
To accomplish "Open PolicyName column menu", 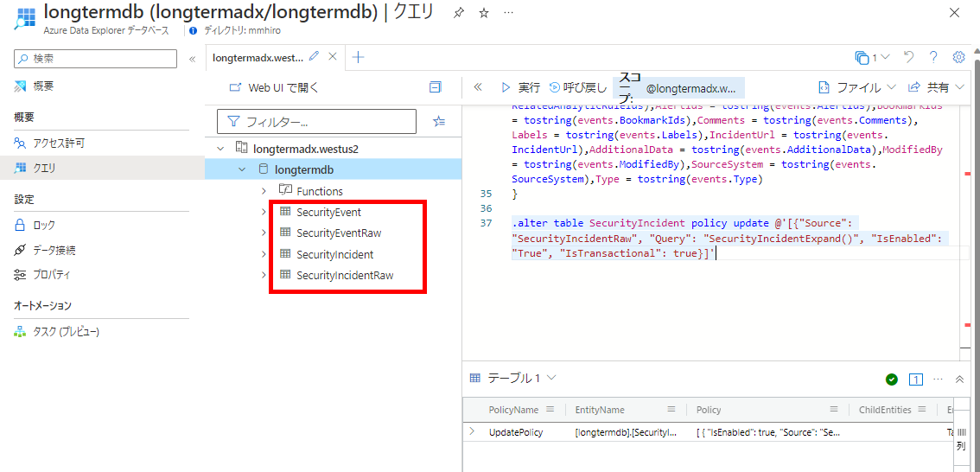I will 550,410.
